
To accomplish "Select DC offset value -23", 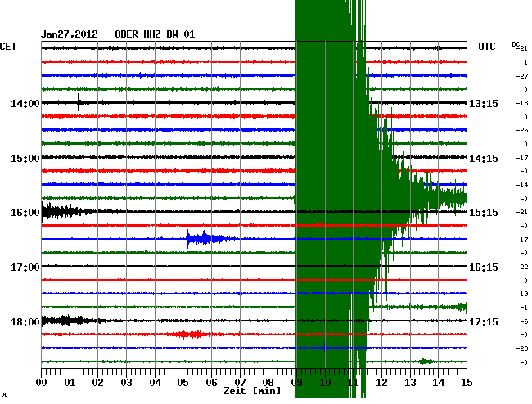I will [521, 348].
